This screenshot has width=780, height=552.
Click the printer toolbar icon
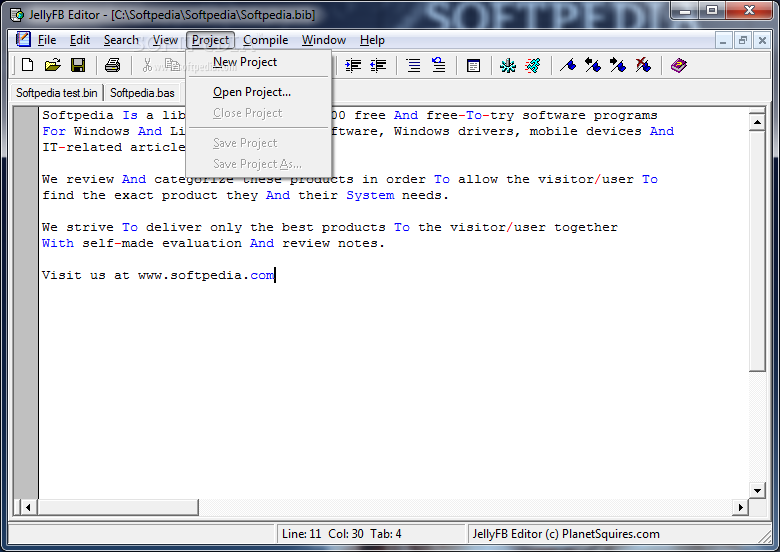[x=112, y=65]
